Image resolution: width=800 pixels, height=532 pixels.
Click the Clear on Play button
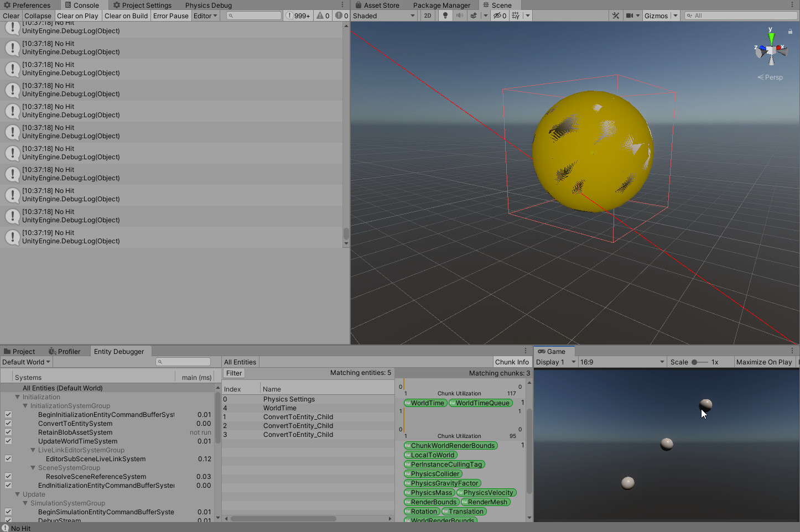[77, 15]
